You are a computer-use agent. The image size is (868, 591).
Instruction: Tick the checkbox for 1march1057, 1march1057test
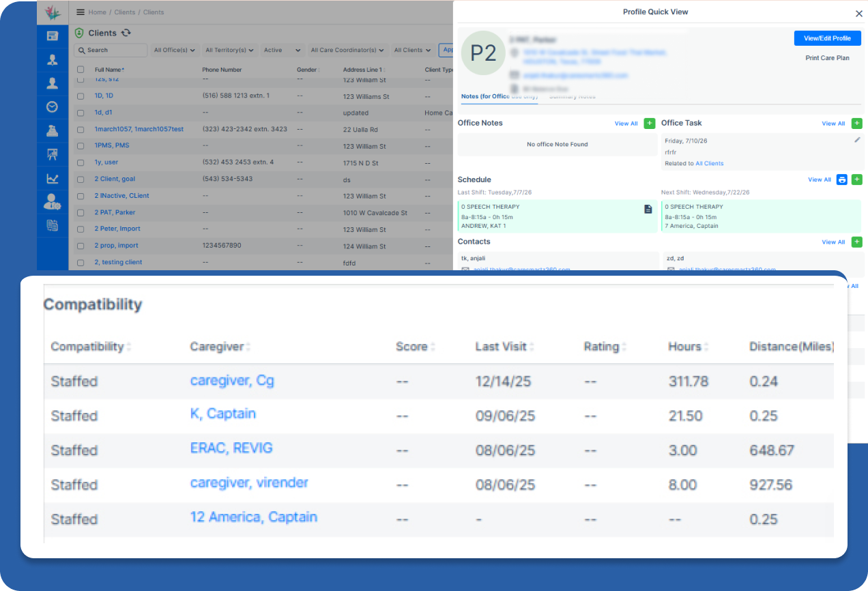81,130
